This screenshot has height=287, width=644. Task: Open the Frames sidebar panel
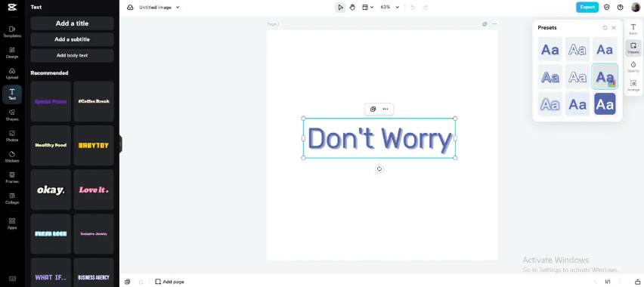coord(12,177)
